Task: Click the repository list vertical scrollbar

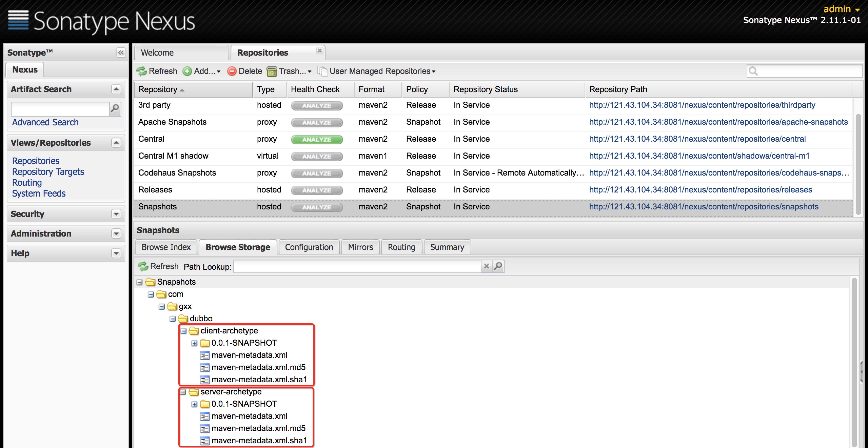Action: tap(858, 164)
